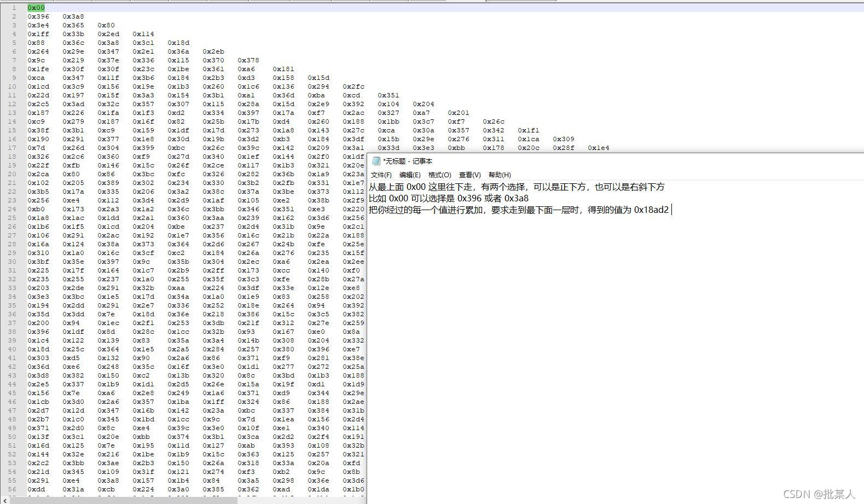Click value 0x3bd on line 43
The image size is (864, 504).
(x=283, y=375)
